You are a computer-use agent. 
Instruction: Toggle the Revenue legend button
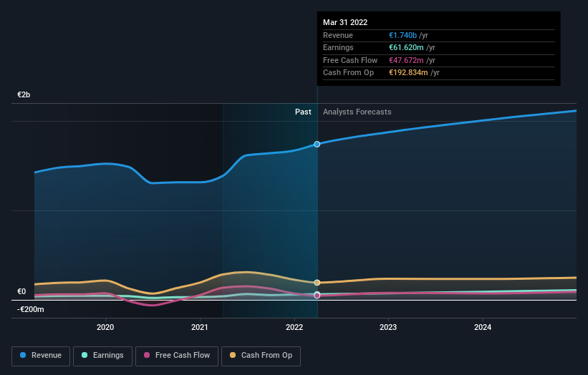tap(41, 356)
